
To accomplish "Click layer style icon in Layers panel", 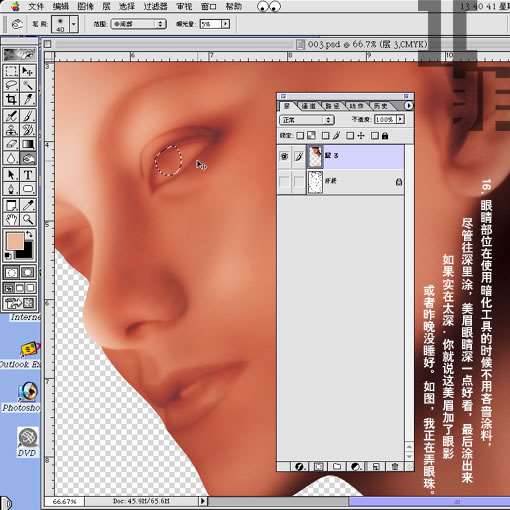I will point(299,467).
